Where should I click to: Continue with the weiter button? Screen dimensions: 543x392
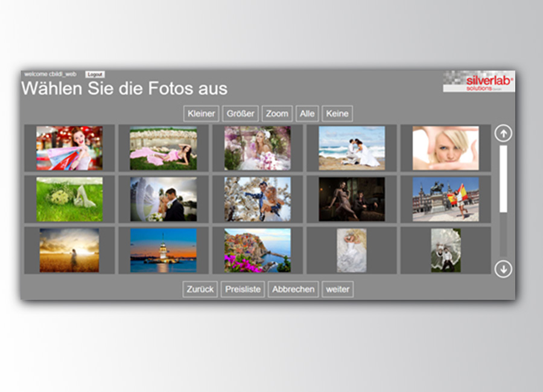coord(337,289)
